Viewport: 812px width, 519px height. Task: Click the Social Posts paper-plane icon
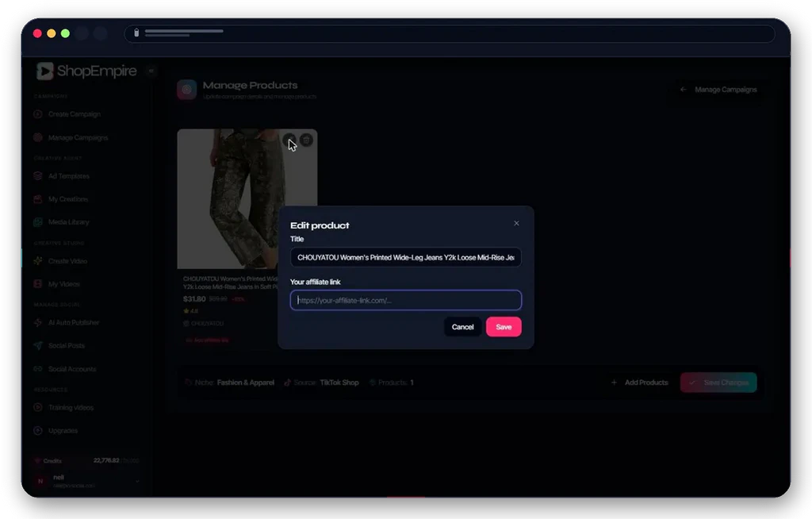(38, 345)
